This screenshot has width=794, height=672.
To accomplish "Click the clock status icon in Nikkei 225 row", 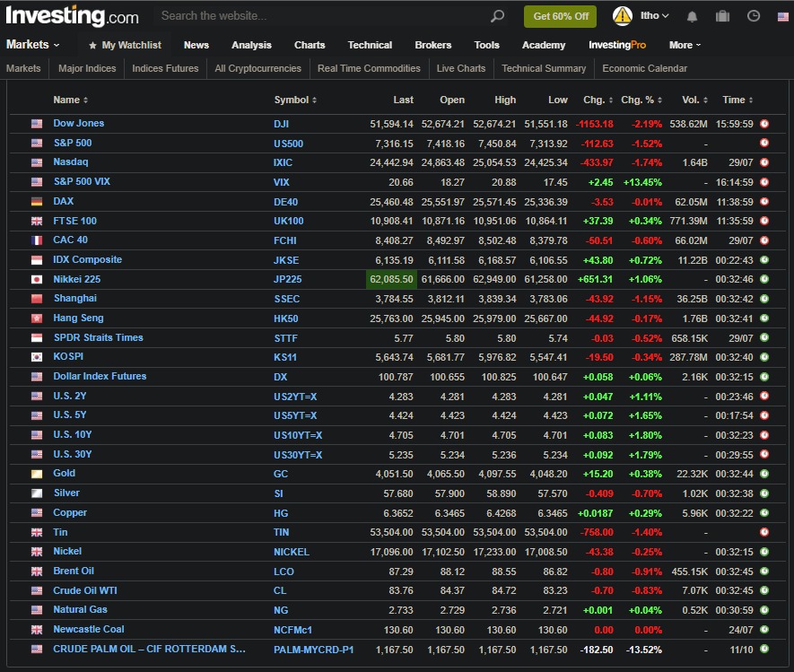I will 764,279.
